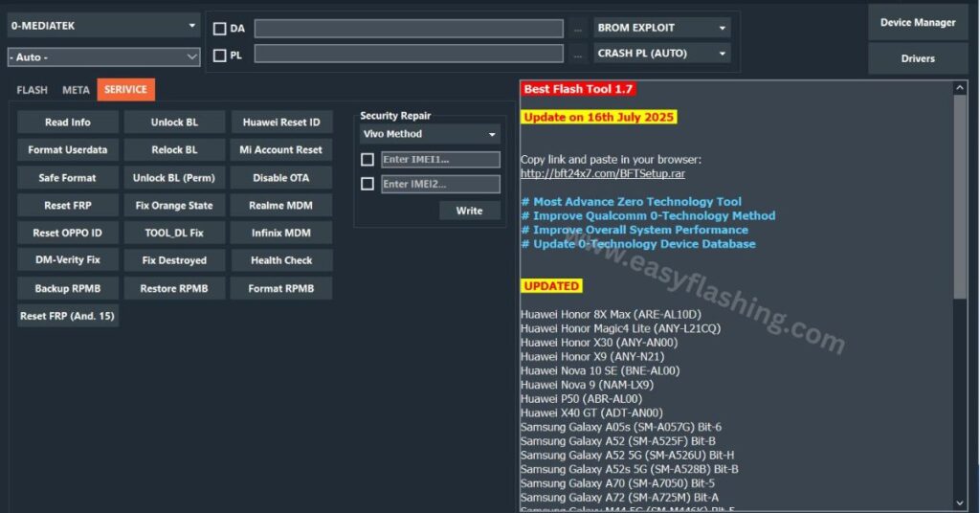Browse for PL file with ellipsis button
The height and width of the screenshot is (513, 980).
[x=577, y=56]
